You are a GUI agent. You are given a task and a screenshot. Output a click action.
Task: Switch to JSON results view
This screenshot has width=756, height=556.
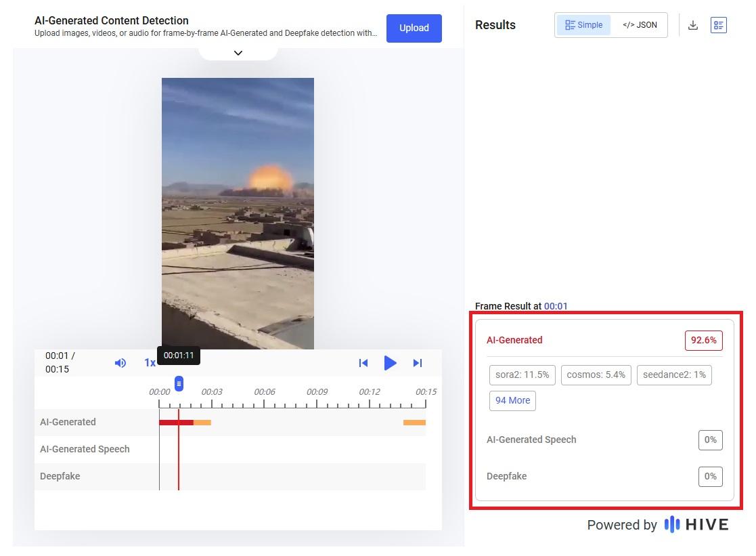pos(640,25)
